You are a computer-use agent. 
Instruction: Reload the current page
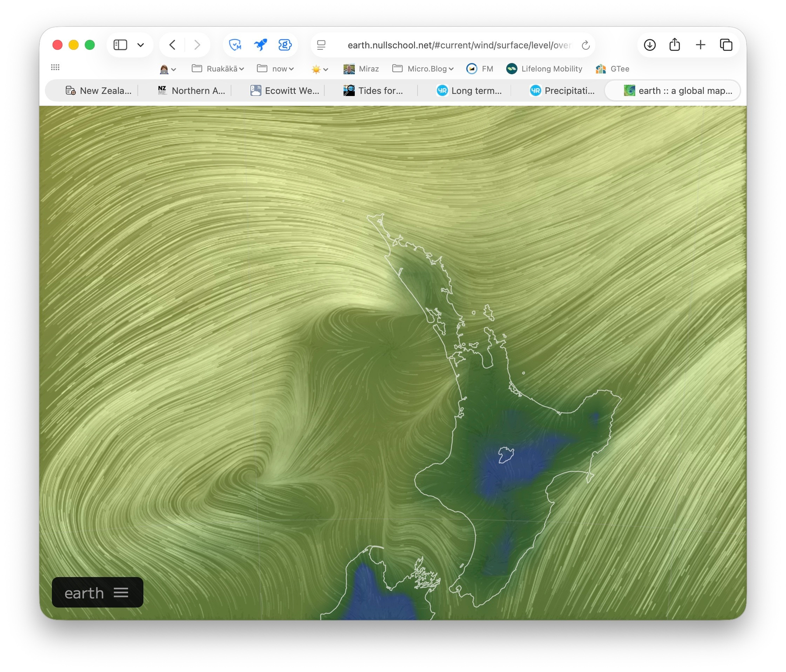[586, 45]
